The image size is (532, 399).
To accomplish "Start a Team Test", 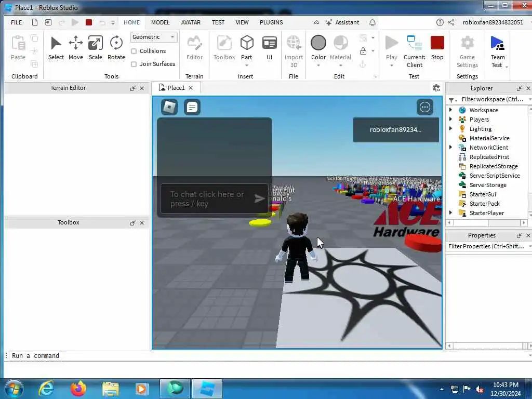I will (x=497, y=51).
